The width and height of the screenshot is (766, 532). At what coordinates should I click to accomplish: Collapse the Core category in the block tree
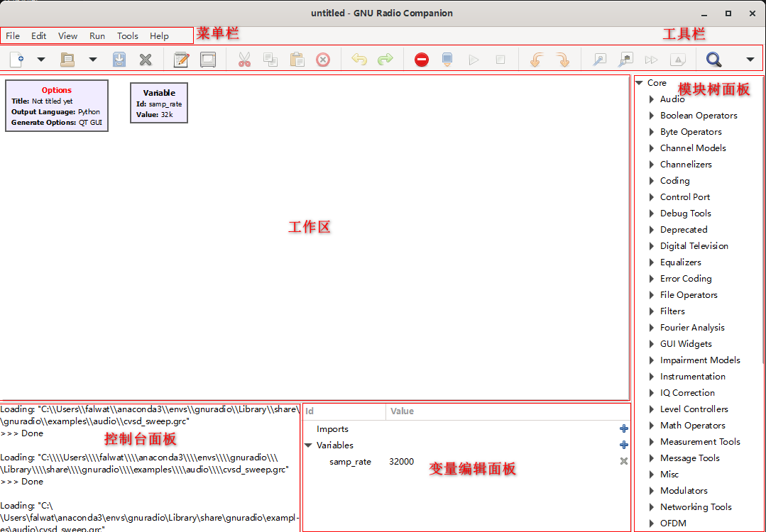pyautogui.click(x=640, y=83)
